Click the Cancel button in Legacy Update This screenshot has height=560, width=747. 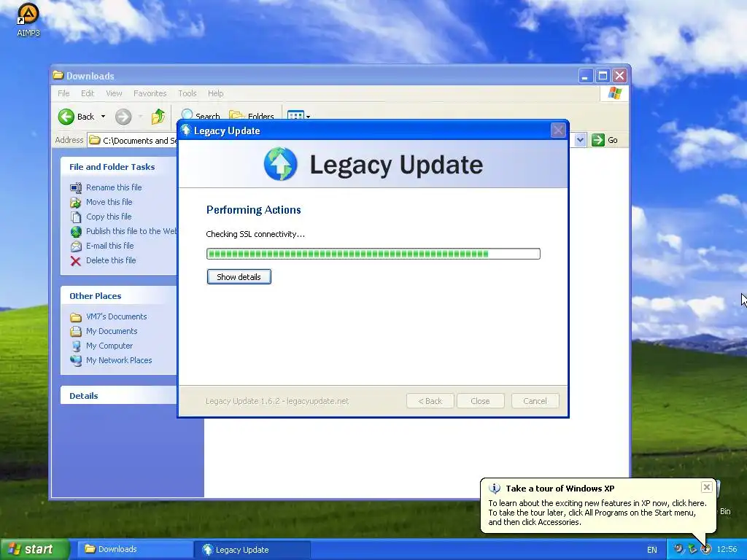535,401
